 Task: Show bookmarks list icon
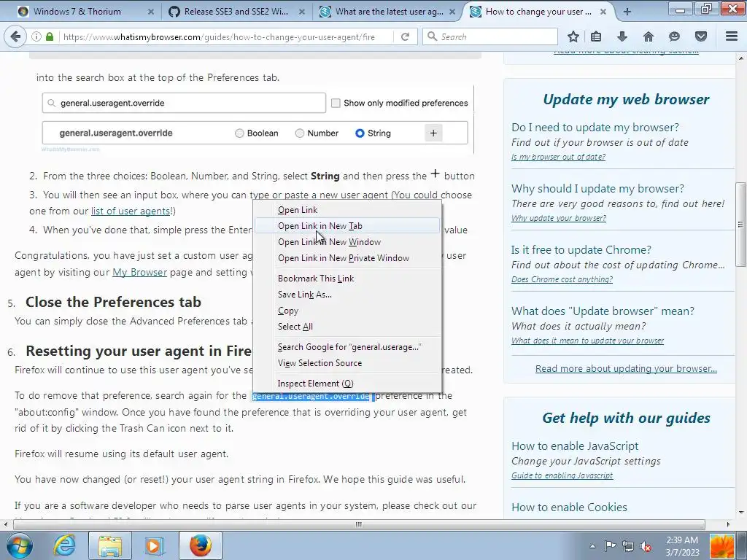click(x=596, y=36)
